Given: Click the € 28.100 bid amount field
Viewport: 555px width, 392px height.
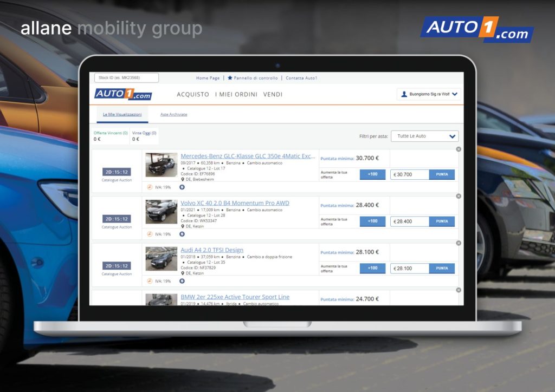Looking at the screenshot, I should click(410, 269).
